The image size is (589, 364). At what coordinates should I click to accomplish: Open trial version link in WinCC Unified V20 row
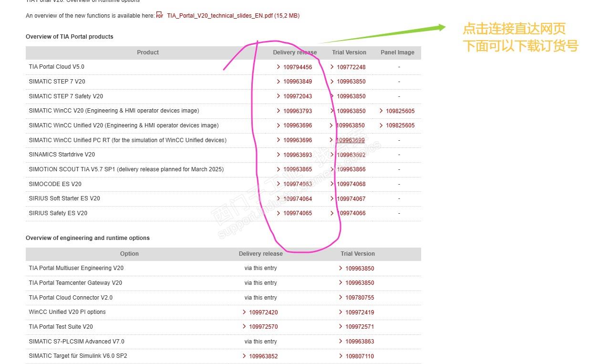351,125
